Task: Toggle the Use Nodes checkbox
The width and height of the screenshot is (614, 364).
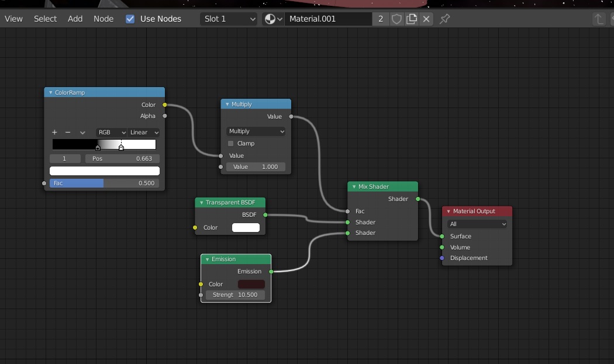Action: click(130, 19)
